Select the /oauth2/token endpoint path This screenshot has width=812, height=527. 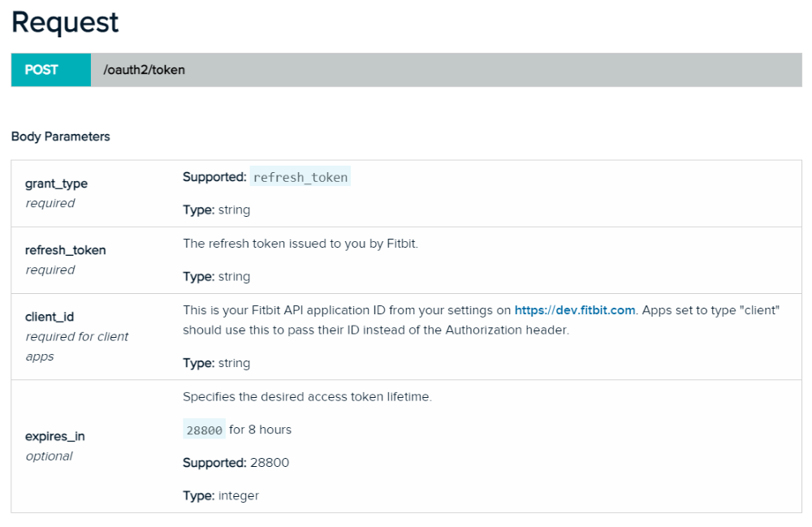tap(144, 70)
